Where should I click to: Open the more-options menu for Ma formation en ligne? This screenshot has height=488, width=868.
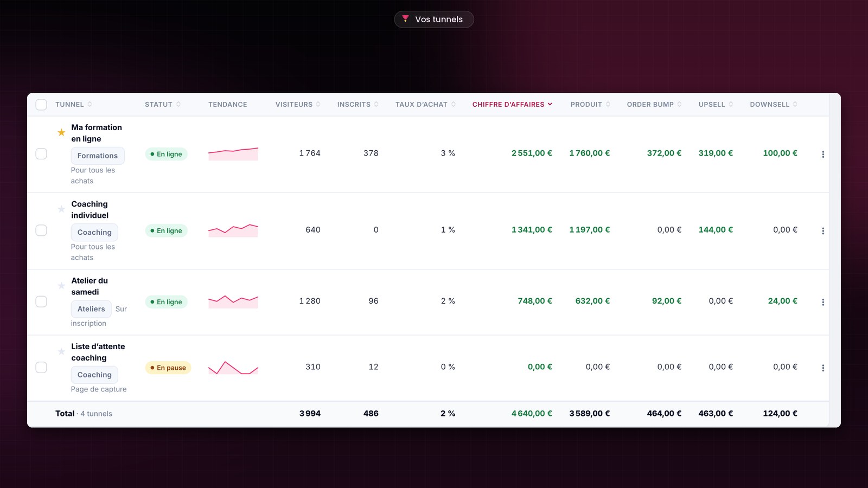pos(823,154)
